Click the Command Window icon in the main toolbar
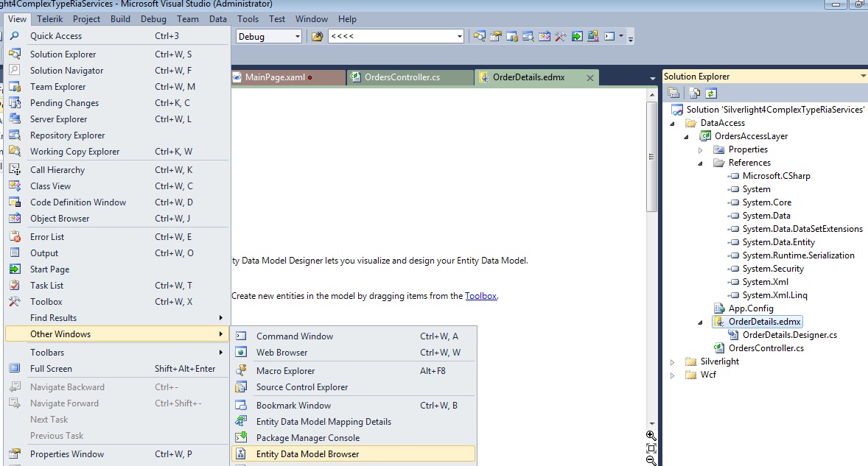Image resolution: width=868 pixels, height=466 pixels. click(609, 37)
